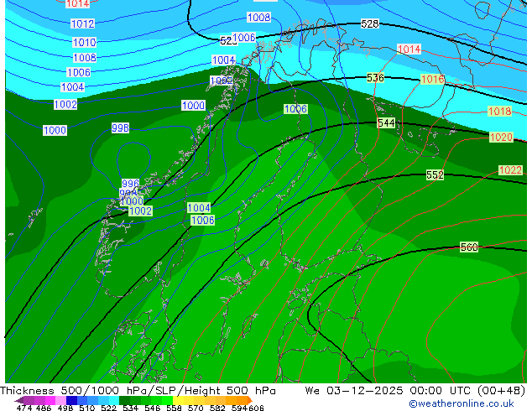Image resolution: width=532 pixels, height=411 pixels.
Task: Click the blue '996' low pressure label
Action: (x=130, y=184)
